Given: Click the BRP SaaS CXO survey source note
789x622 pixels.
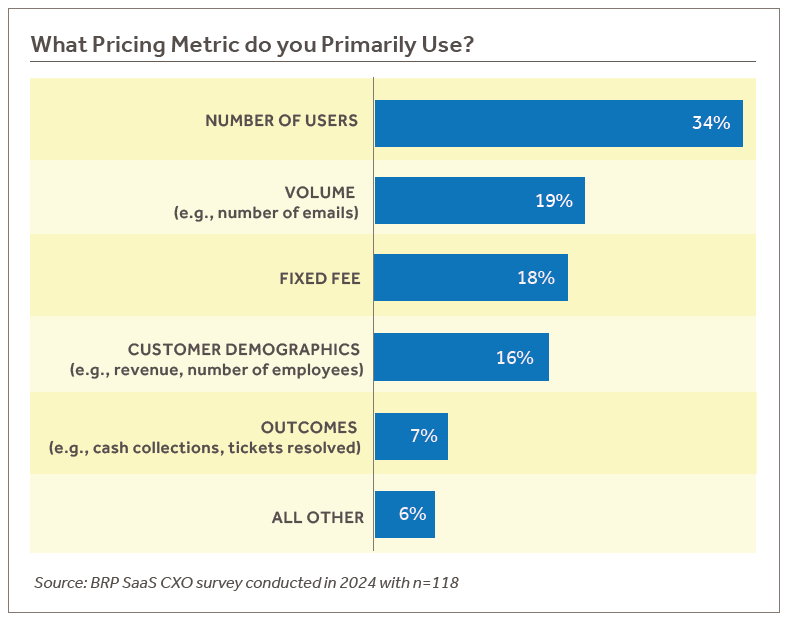Looking at the screenshot, I should 246,582.
